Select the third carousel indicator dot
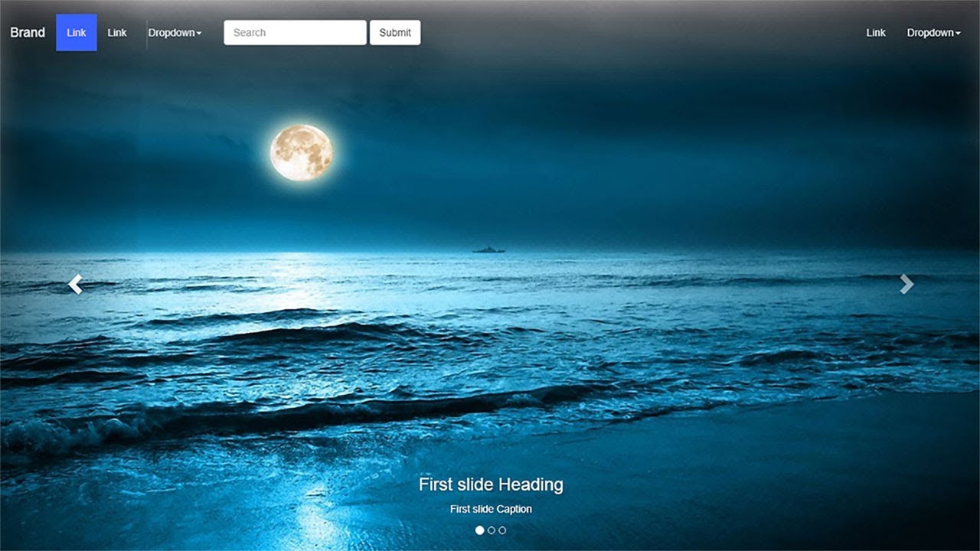Viewport: 980px width, 551px height. [x=502, y=530]
